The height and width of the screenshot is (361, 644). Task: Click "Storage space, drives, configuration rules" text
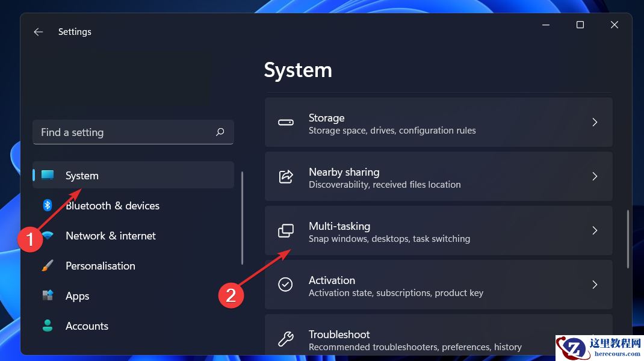pos(392,131)
